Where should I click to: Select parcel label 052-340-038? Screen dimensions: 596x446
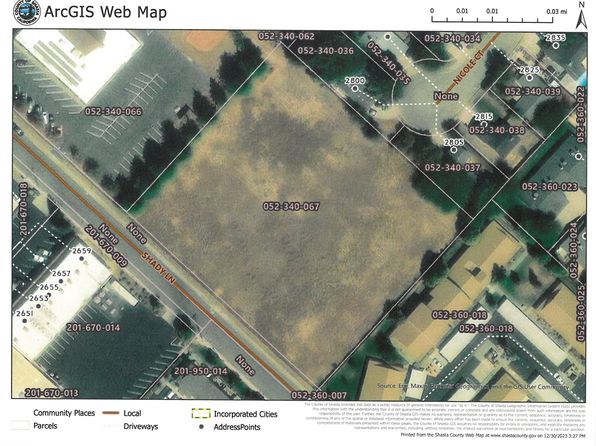497,130
